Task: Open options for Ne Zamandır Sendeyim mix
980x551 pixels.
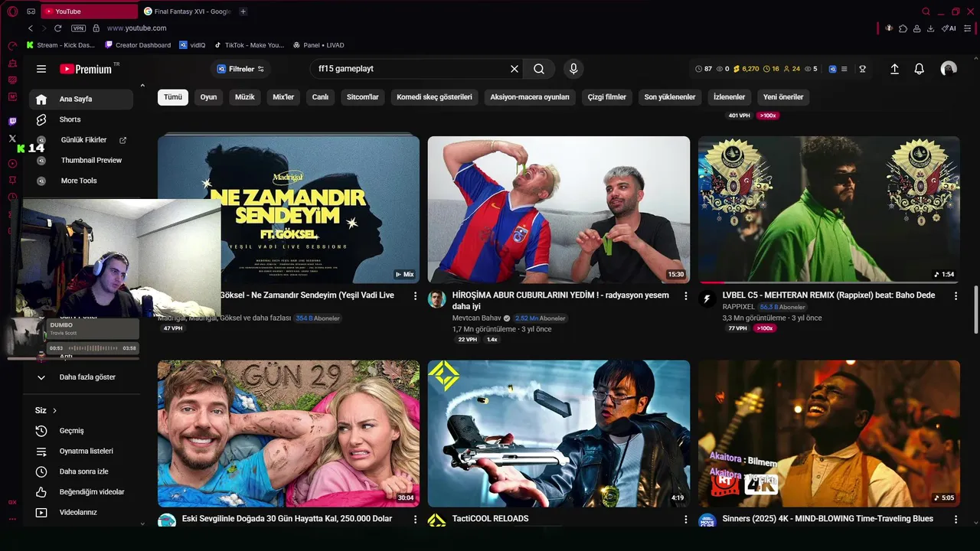Action: [x=415, y=295]
